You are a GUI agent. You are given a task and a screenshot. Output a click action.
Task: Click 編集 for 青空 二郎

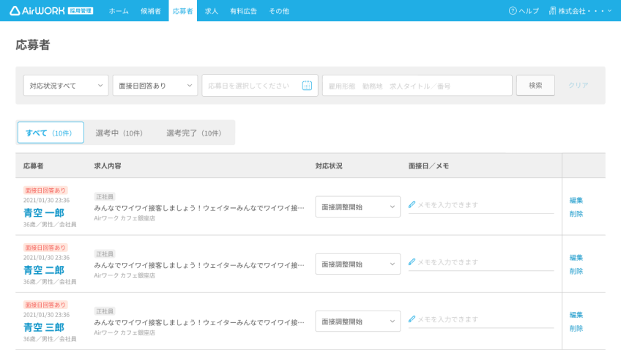[576, 258]
